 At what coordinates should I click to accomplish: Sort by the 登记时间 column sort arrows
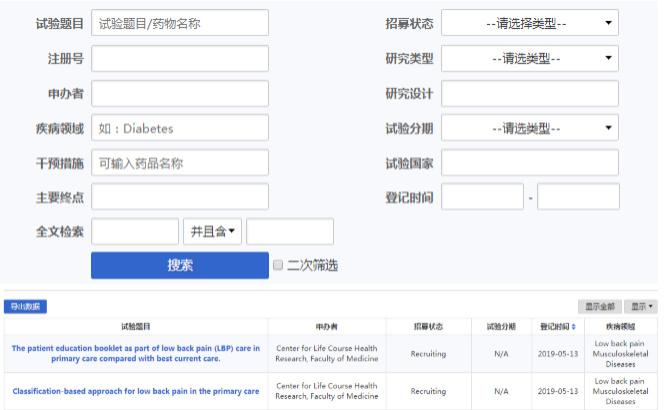[x=573, y=327]
